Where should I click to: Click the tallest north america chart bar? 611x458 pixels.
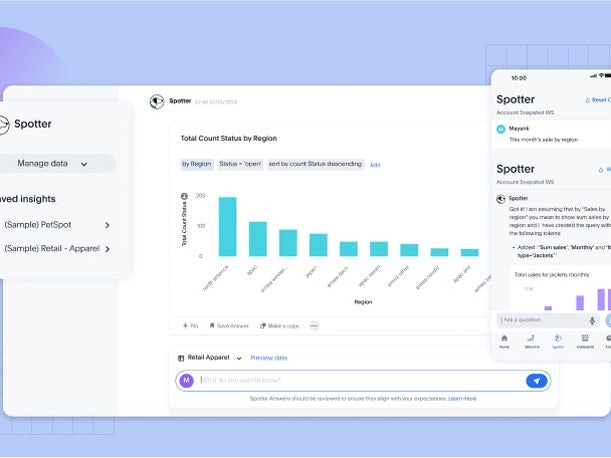(227, 226)
